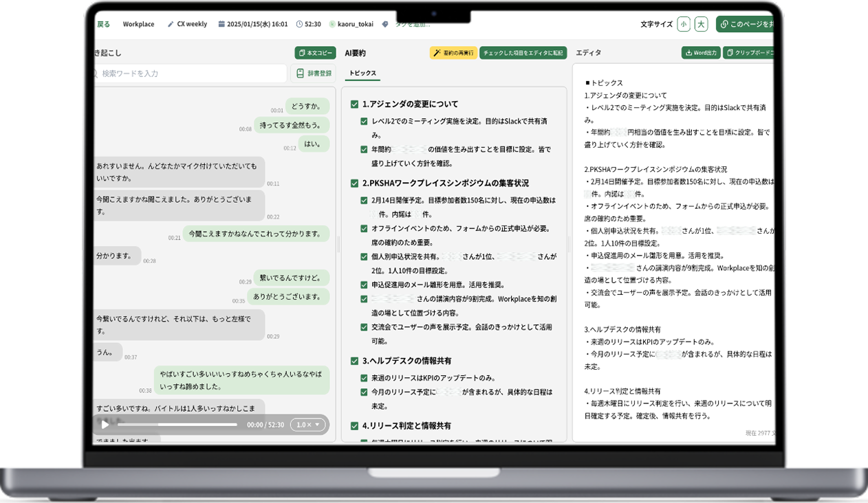The height and width of the screenshot is (503, 868).
Task: Select the トピックス tab
Action: point(362,73)
